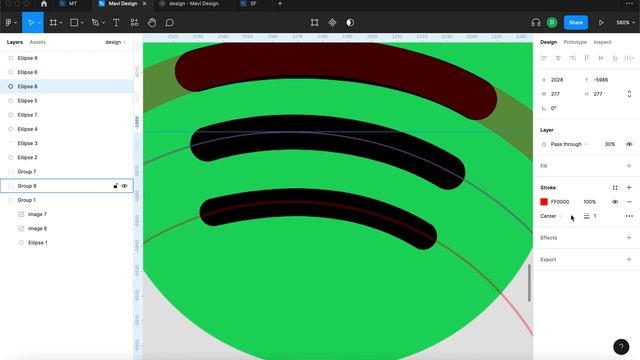Click the Align bottom icon
This screenshot has height=360, width=640.
tap(615, 58)
